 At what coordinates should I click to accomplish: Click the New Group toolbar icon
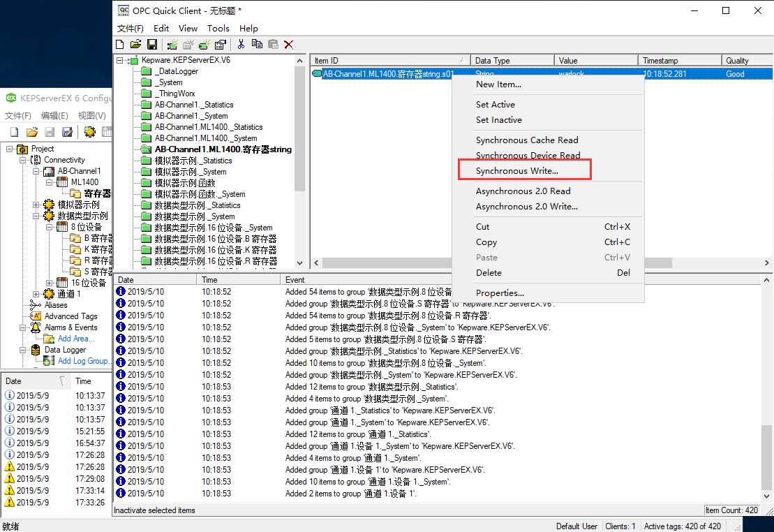click(188, 45)
